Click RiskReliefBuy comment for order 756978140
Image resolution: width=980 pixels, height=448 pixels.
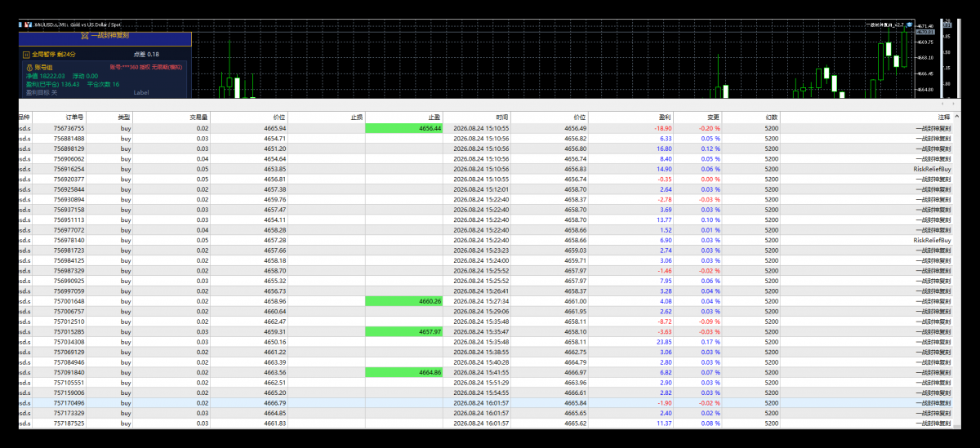point(933,240)
